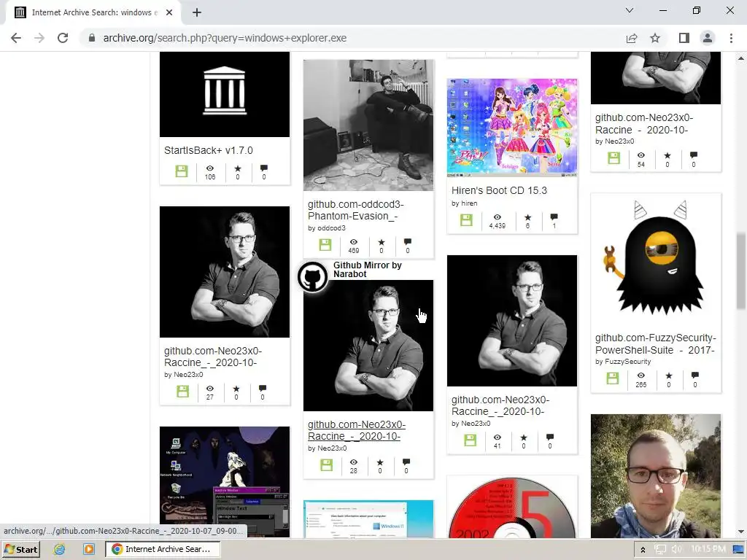Open the underlined github.com-Neo23x0-Raccine link
This screenshot has width=747, height=560.
(x=356, y=430)
